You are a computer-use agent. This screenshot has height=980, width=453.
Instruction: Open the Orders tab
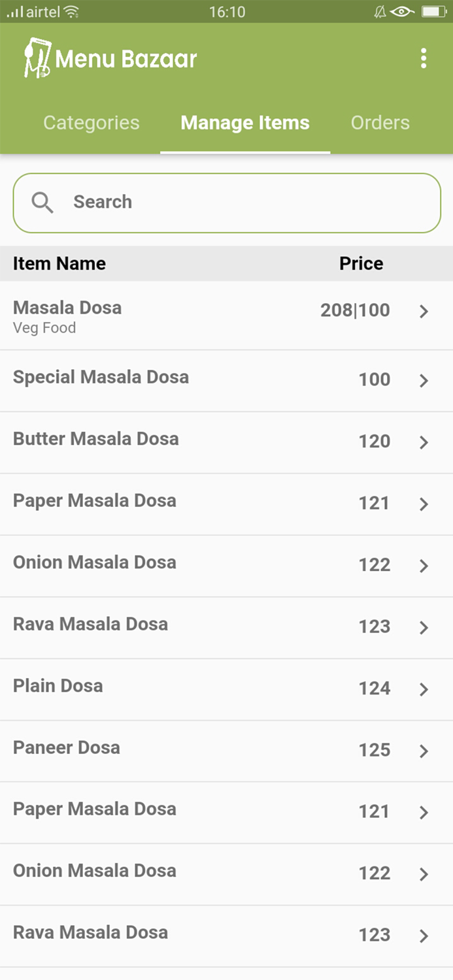380,123
